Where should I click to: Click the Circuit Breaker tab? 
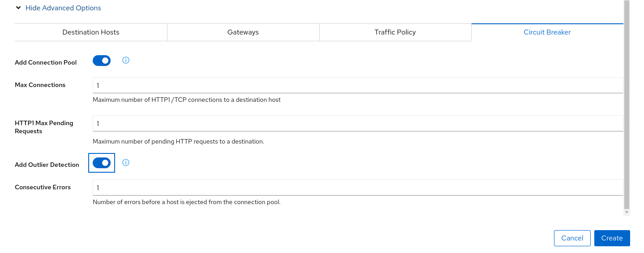tap(547, 32)
